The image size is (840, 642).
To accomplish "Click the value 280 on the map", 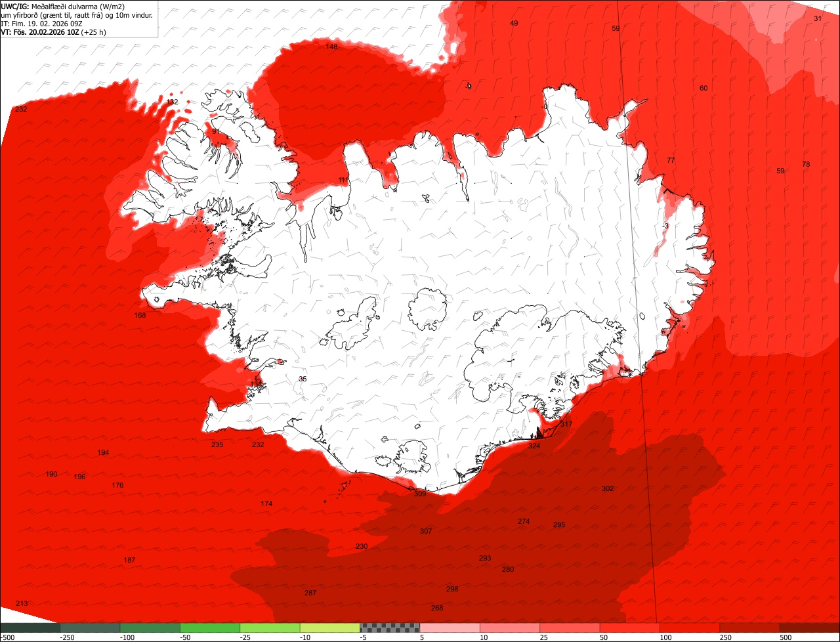I will (508, 569).
